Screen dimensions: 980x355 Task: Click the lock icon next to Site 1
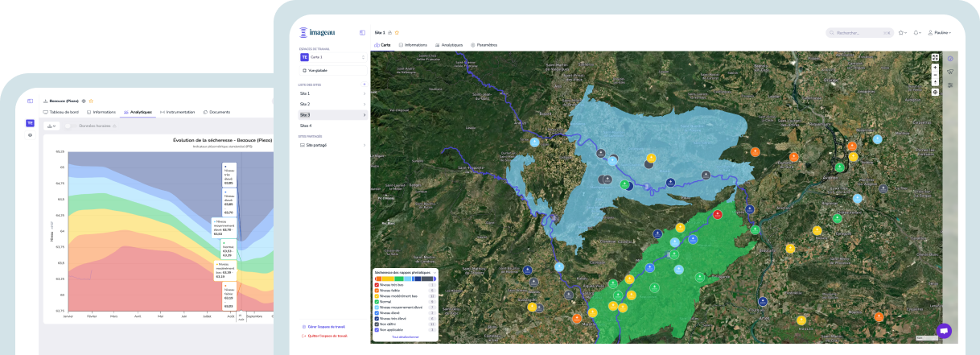390,32
